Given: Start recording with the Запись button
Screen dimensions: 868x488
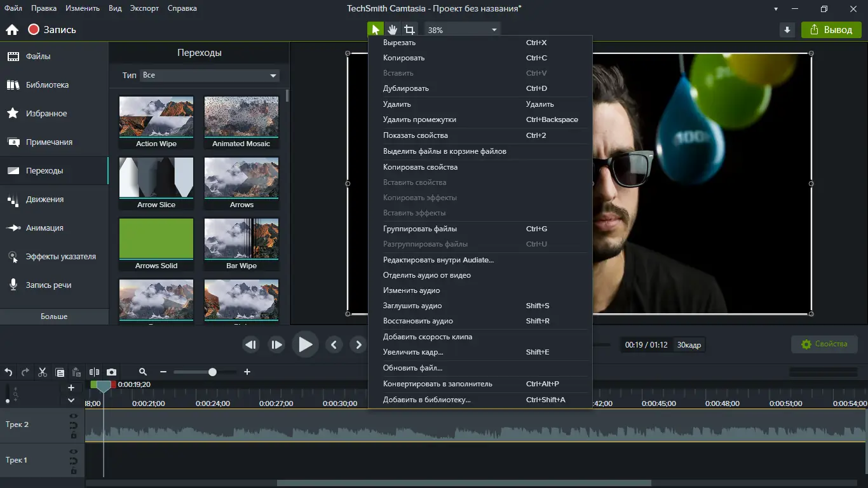Looking at the screenshot, I should [x=52, y=30].
